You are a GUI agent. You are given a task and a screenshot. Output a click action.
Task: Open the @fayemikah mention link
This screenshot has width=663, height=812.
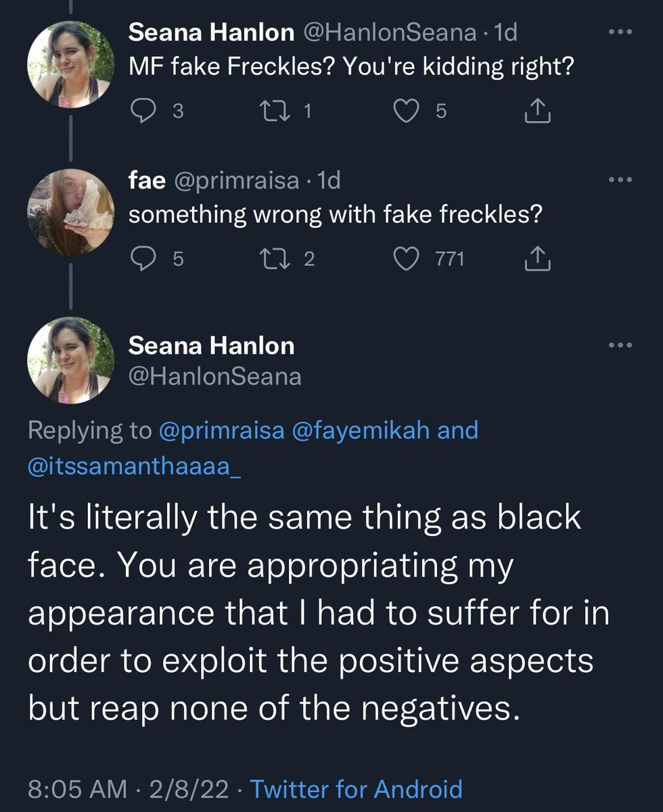point(360,430)
